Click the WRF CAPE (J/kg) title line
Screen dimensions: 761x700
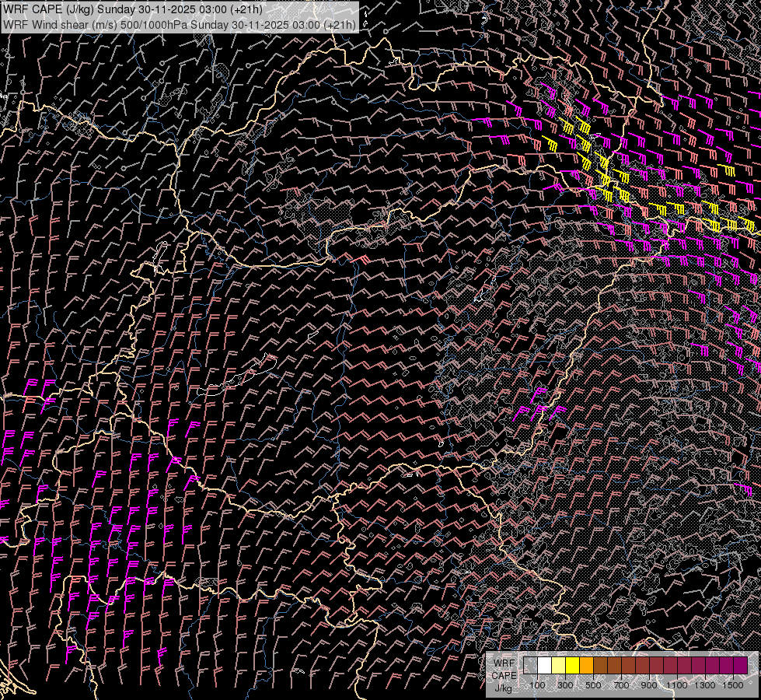click(133, 9)
